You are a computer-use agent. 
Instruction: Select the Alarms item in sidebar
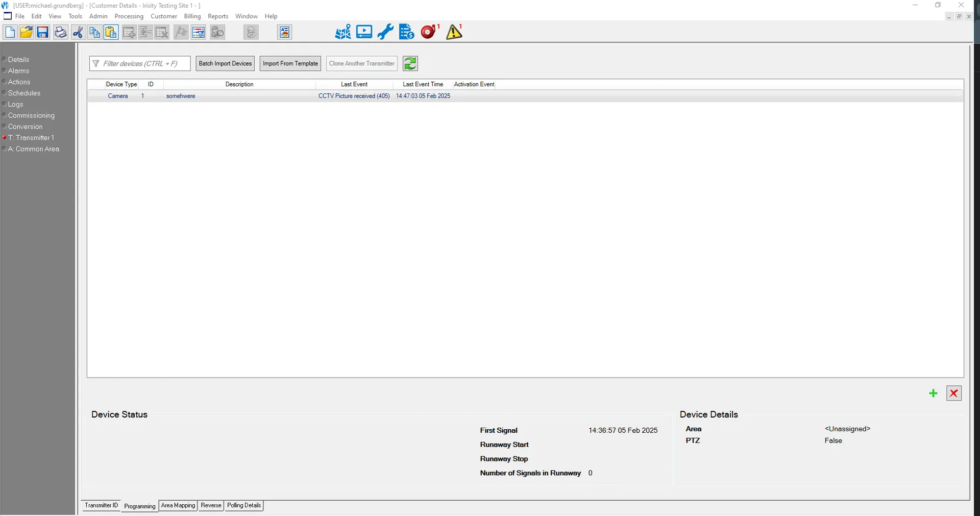click(18, 71)
